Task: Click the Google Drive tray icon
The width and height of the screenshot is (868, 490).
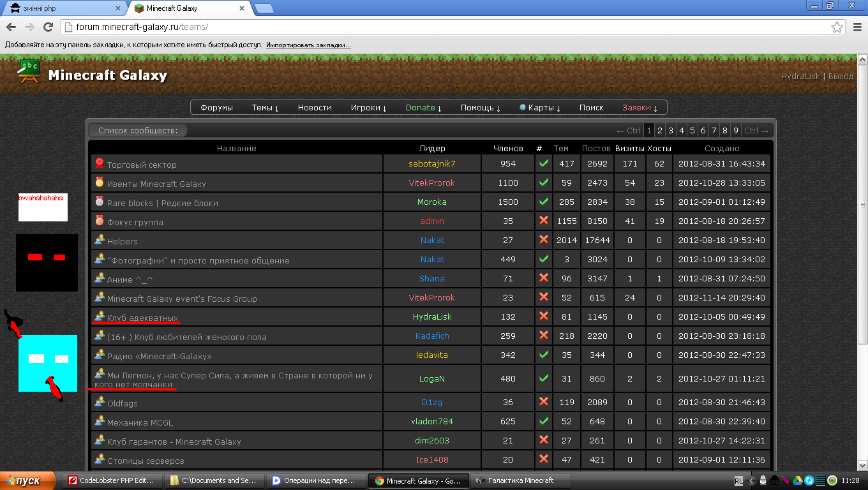Action: (798, 480)
